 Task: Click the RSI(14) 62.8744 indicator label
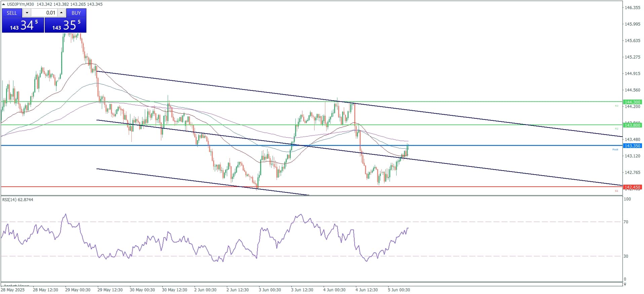coord(18,199)
